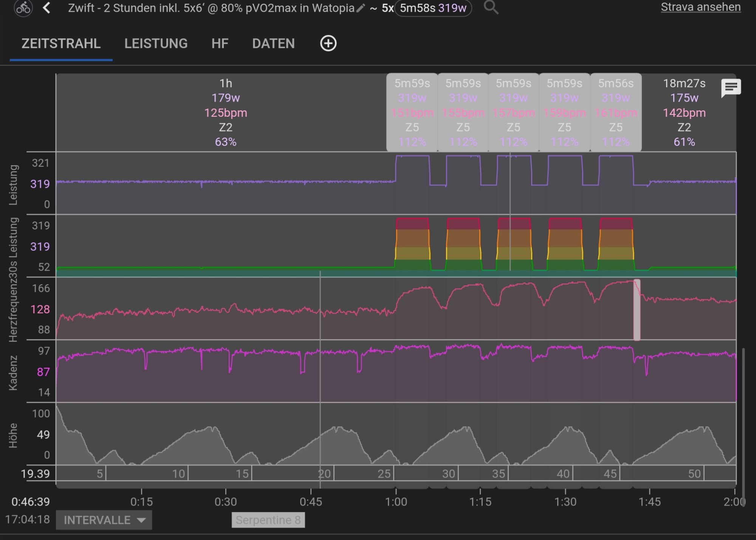Viewport: 756px width, 540px height.
Task: Select the 5m56s interval with 161bpm
Action: pyautogui.click(x=616, y=113)
